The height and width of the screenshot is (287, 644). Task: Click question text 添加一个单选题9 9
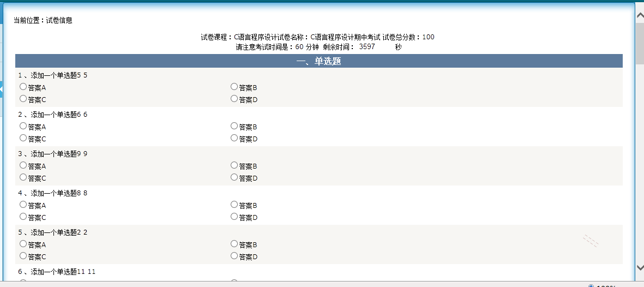coord(59,154)
